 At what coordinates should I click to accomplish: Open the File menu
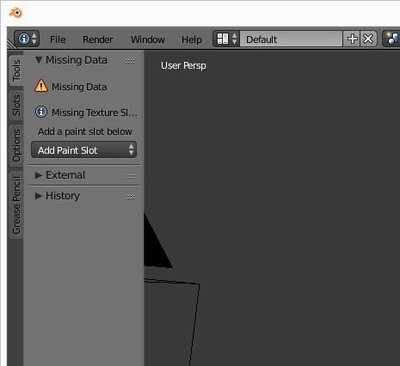[x=58, y=39]
